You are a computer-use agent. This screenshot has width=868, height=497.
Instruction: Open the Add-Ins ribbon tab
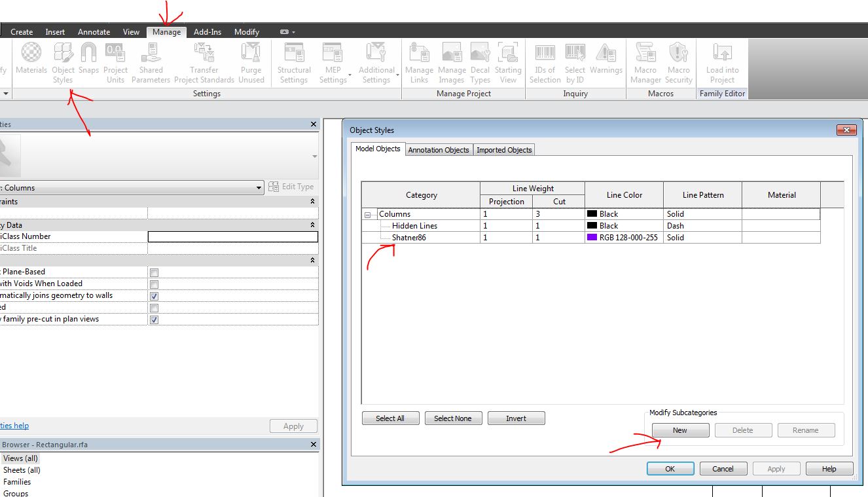coord(207,31)
